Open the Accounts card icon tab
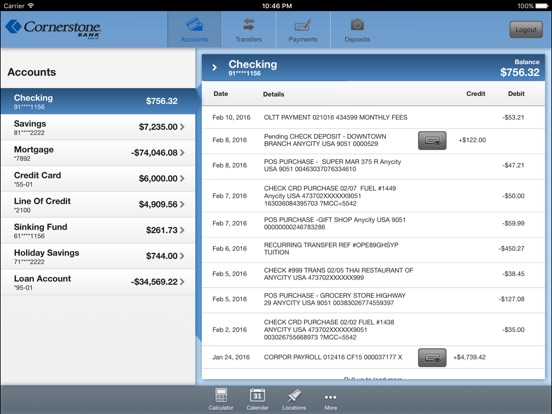 click(x=194, y=25)
